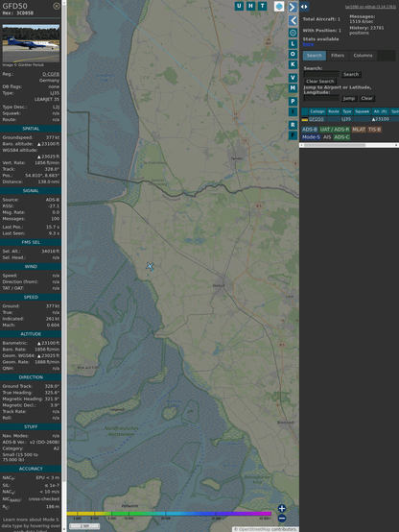Image resolution: width=399 pixels, height=532 pixels.
Task: Click the Clear Search button
Action: 320,81
